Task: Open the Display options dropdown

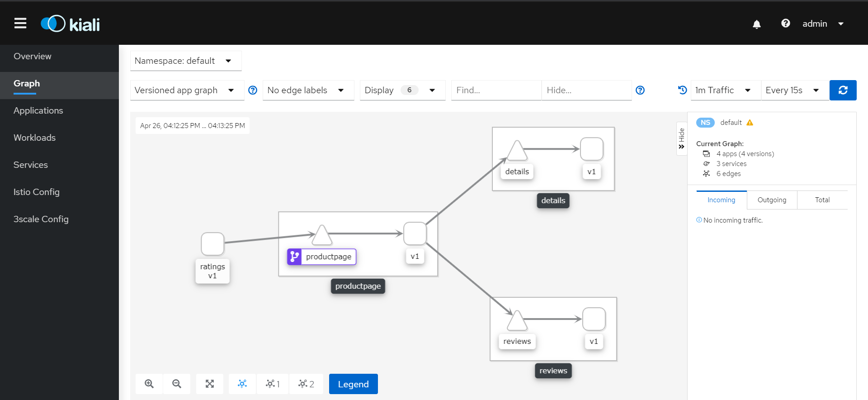Action: [x=402, y=90]
